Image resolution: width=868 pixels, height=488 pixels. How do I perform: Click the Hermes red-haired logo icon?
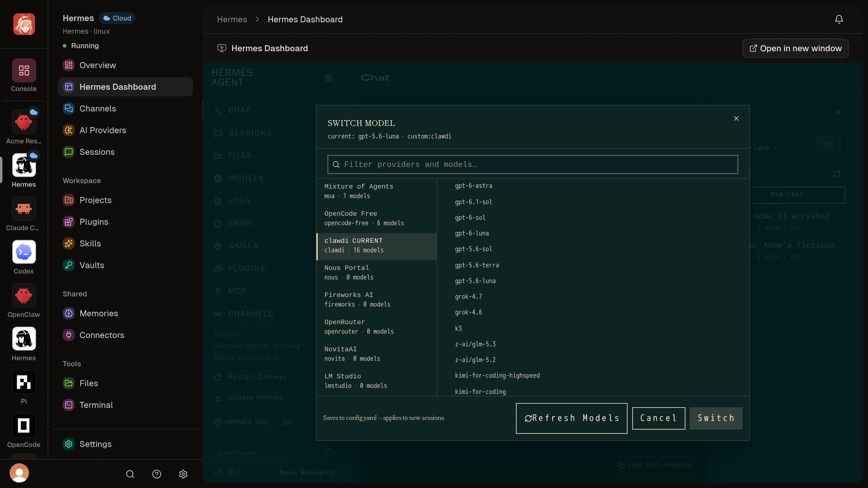[x=24, y=24]
